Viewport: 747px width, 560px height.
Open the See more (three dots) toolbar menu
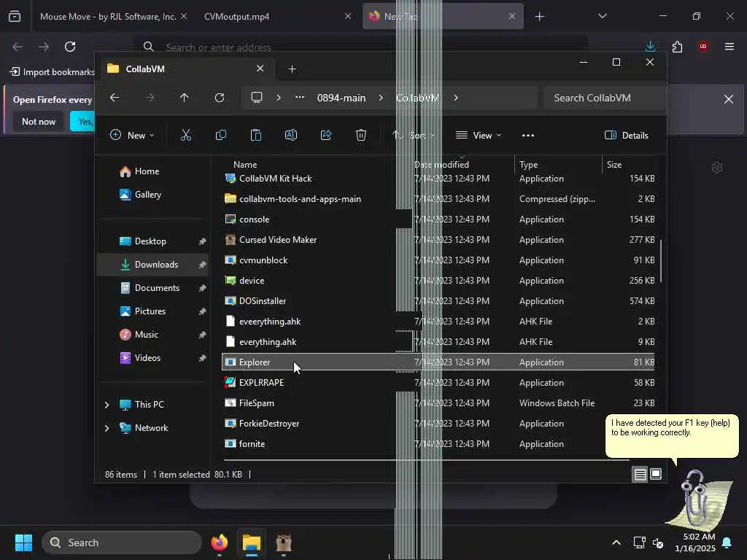(528, 135)
